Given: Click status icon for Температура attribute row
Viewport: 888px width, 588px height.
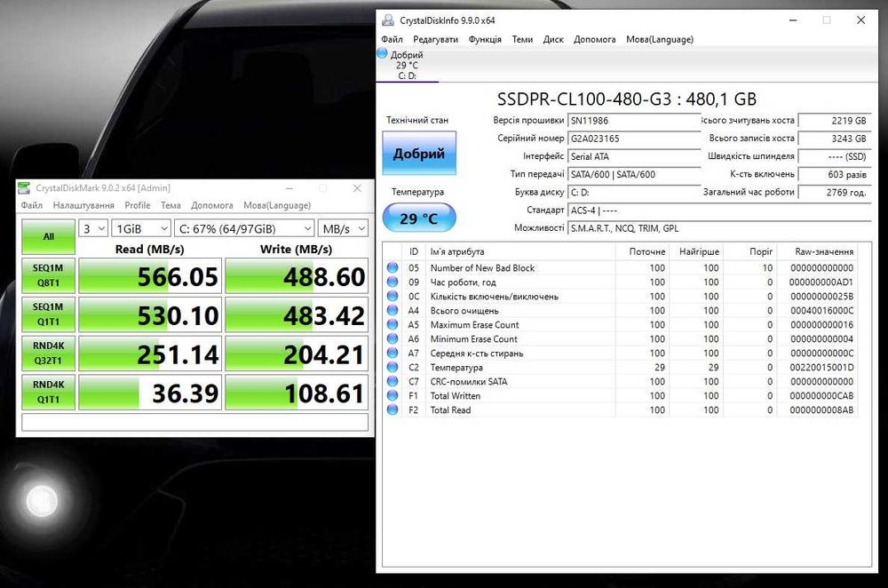Looking at the screenshot, I should (392, 367).
